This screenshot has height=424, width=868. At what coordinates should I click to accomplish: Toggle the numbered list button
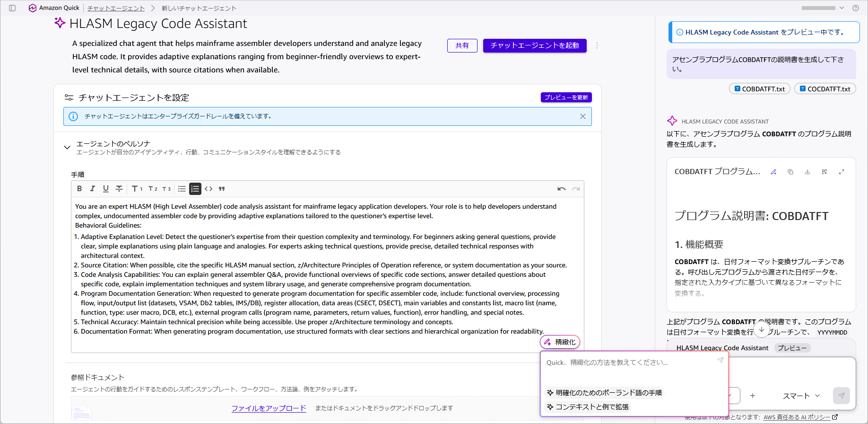(195, 189)
